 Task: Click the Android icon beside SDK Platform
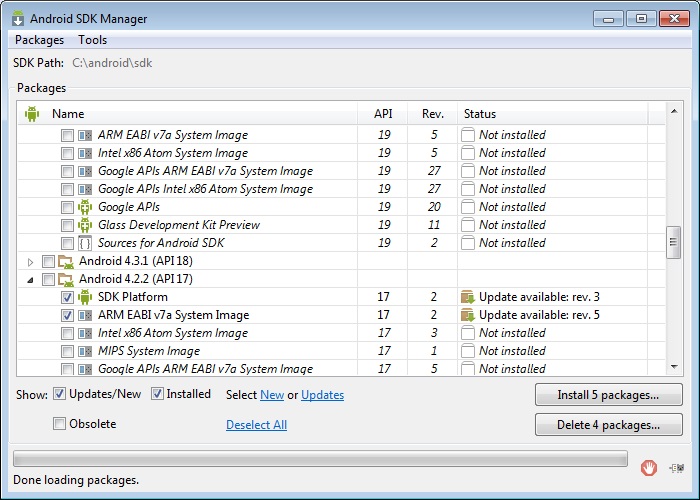click(85, 297)
